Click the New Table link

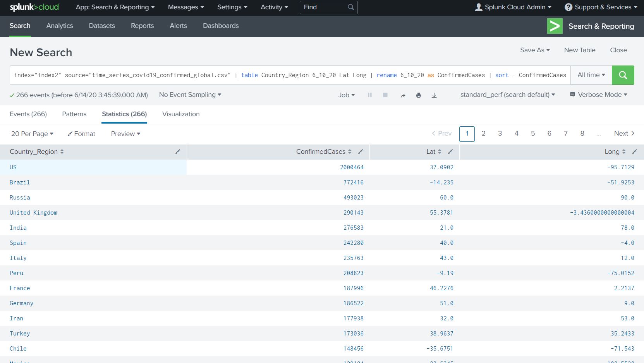point(579,50)
